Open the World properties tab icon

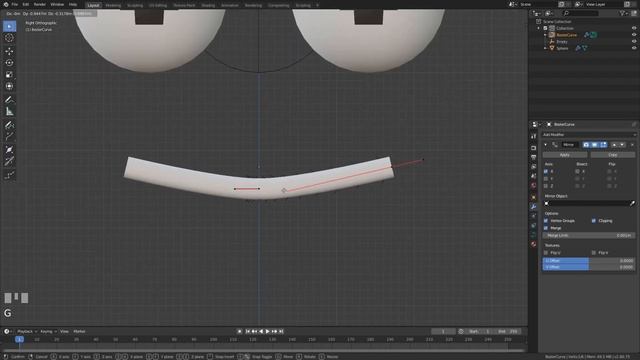533,185
